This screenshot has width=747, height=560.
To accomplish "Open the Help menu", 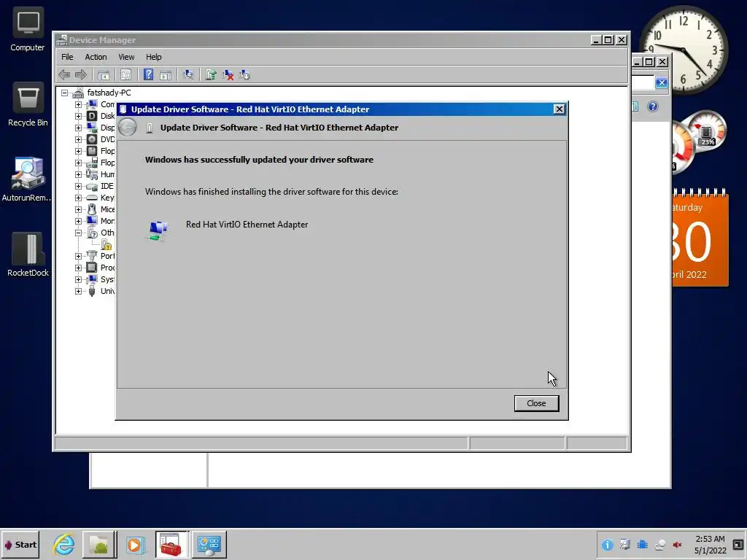I will tap(153, 57).
